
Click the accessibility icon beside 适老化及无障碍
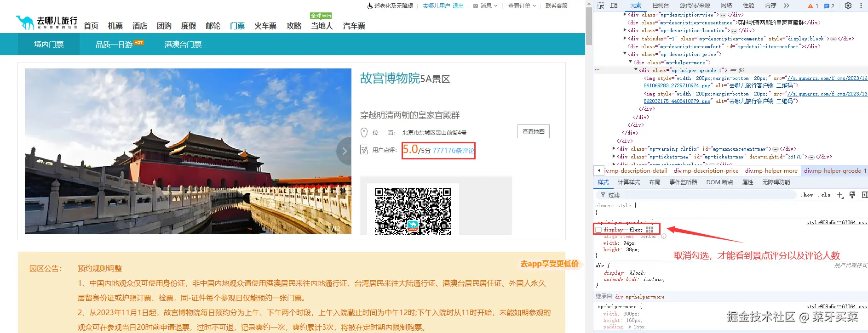tap(370, 6)
